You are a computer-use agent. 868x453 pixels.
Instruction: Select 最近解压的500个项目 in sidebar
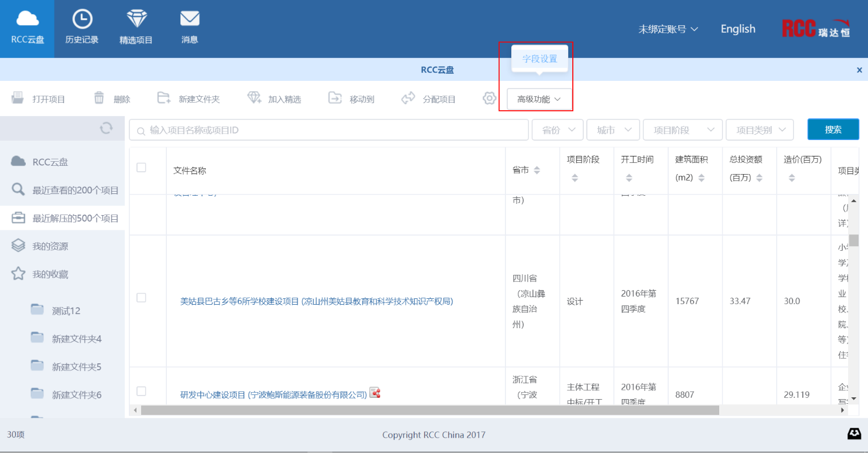point(62,218)
